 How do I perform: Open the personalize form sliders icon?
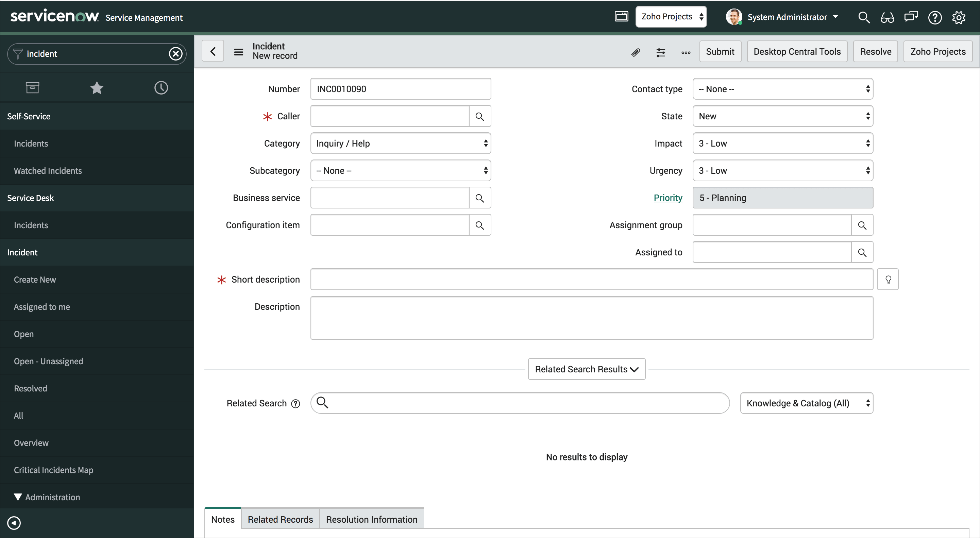click(660, 52)
